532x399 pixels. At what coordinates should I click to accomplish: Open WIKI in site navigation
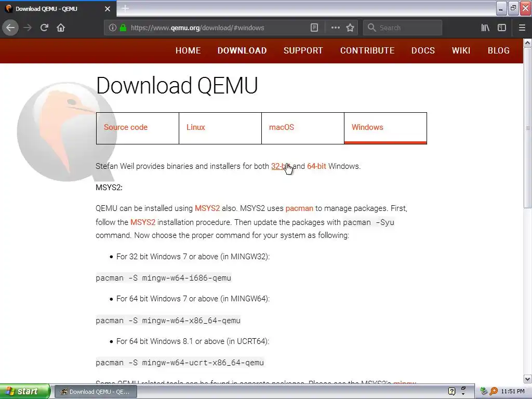(x=461, y=50)
